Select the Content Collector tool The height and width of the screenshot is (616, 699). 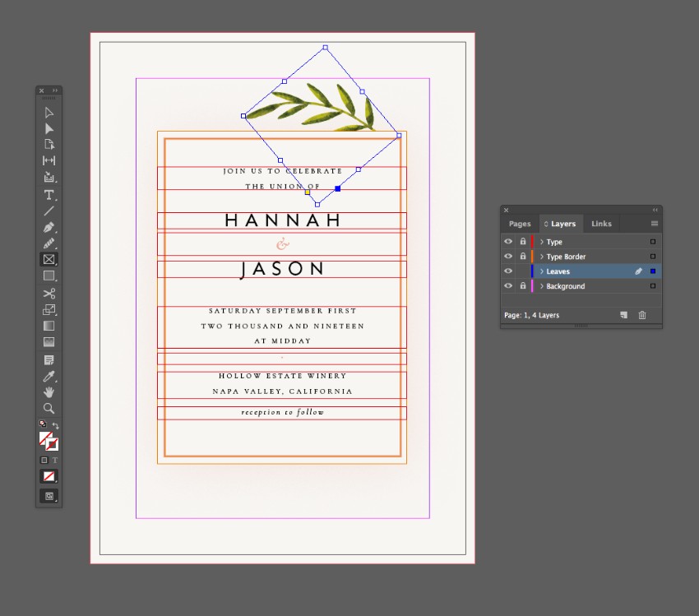[x=49, y=177]
